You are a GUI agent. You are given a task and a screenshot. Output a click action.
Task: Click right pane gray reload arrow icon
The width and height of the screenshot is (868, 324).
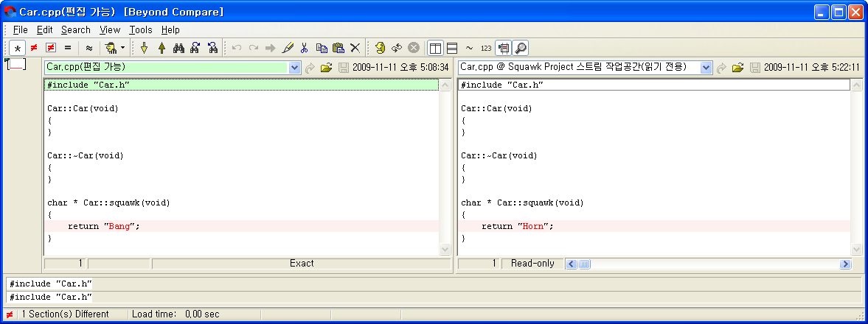click(x=721, y=68)
